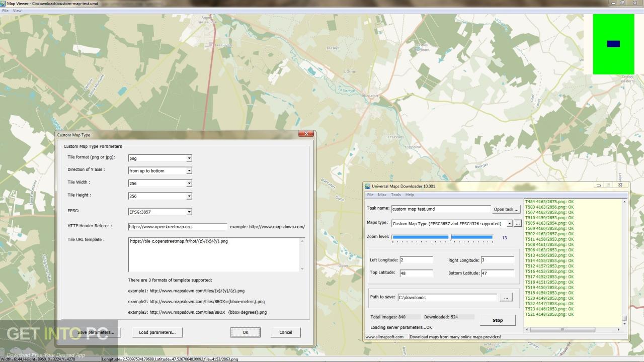Click the Total images: 840 label

388,317
